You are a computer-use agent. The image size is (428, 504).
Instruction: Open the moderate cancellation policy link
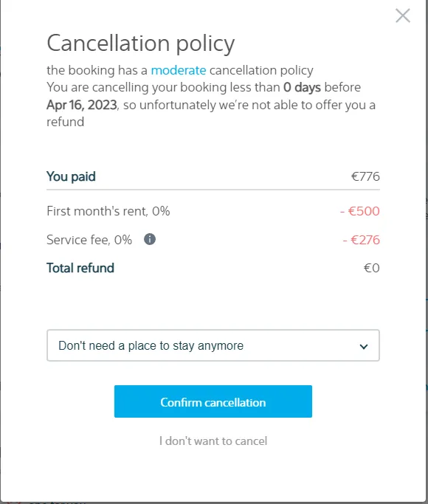click(179, 70)
